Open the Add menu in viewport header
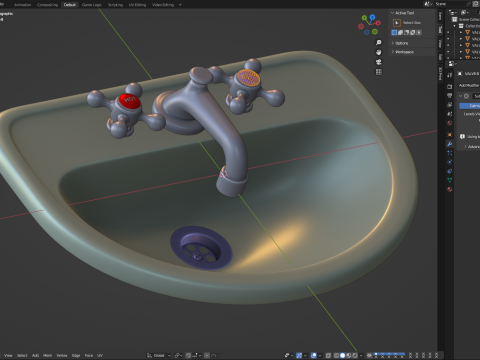The height and width of the screenshot is (360, 480). (x=35, y=355)
